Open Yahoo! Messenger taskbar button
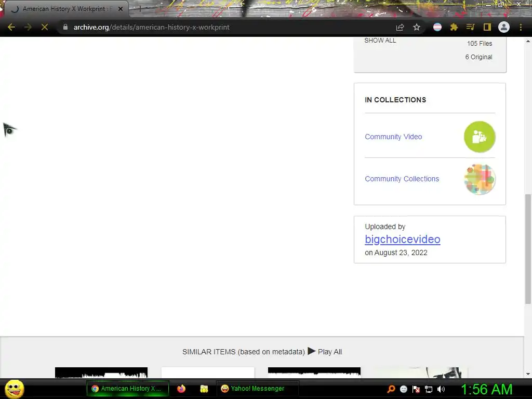The image size is (532, 399). coord(258,389)
